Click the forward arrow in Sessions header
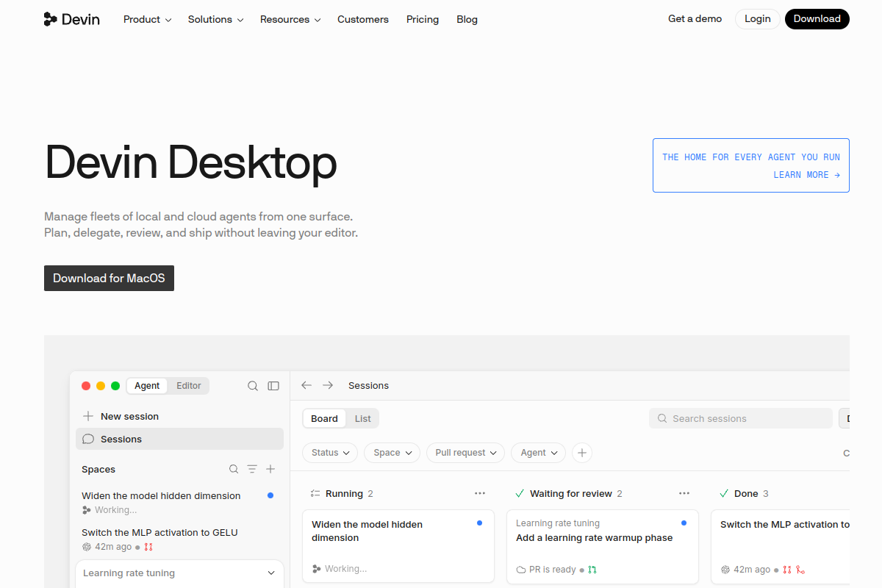 tap(328, 385)
